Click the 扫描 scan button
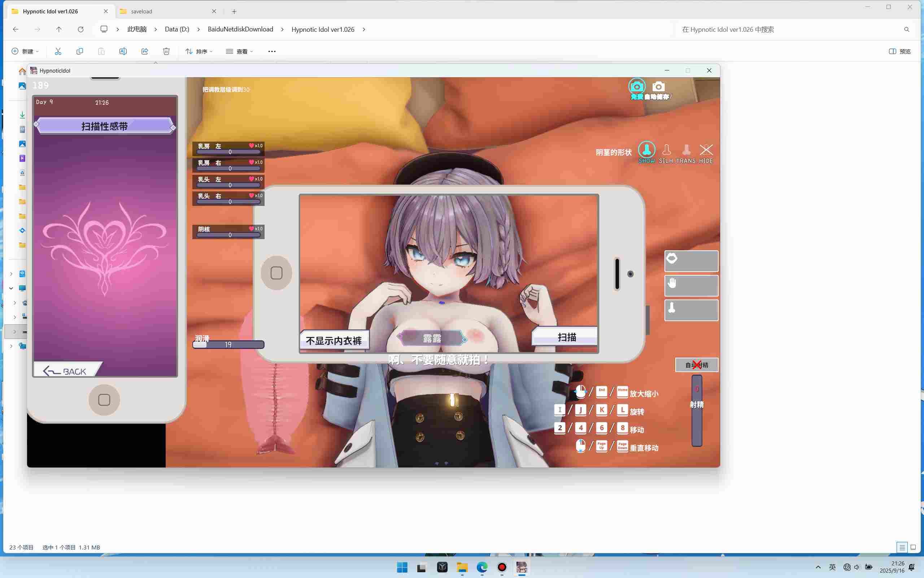This screenshot has width=924, height=578. [x=565, y=336]
